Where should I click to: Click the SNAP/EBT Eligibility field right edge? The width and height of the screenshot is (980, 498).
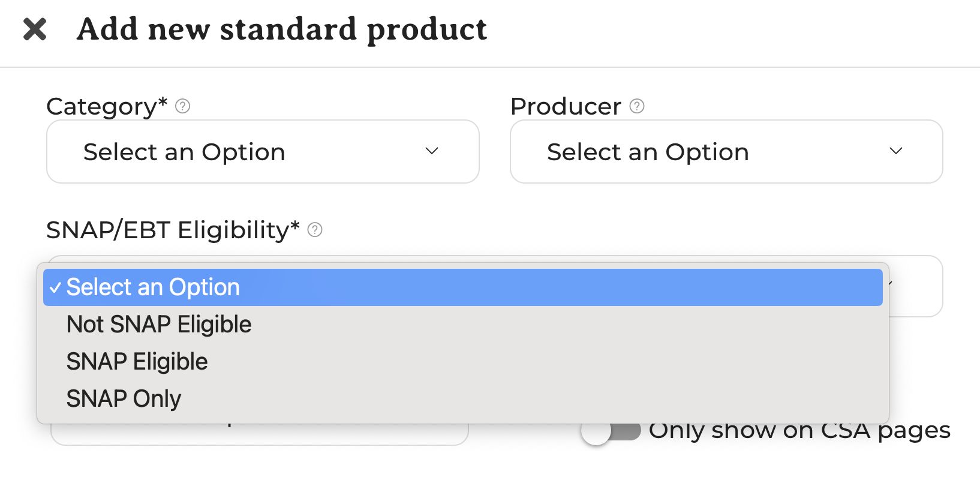coord(916,286)
